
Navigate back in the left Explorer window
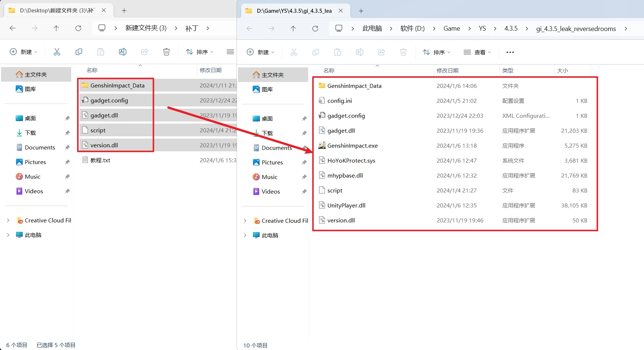13,28
